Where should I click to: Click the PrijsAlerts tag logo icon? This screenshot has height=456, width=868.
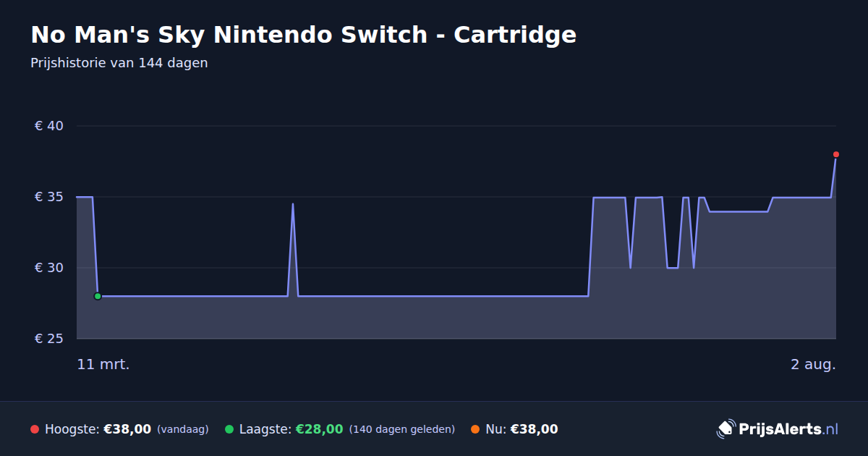pos(726,428)
